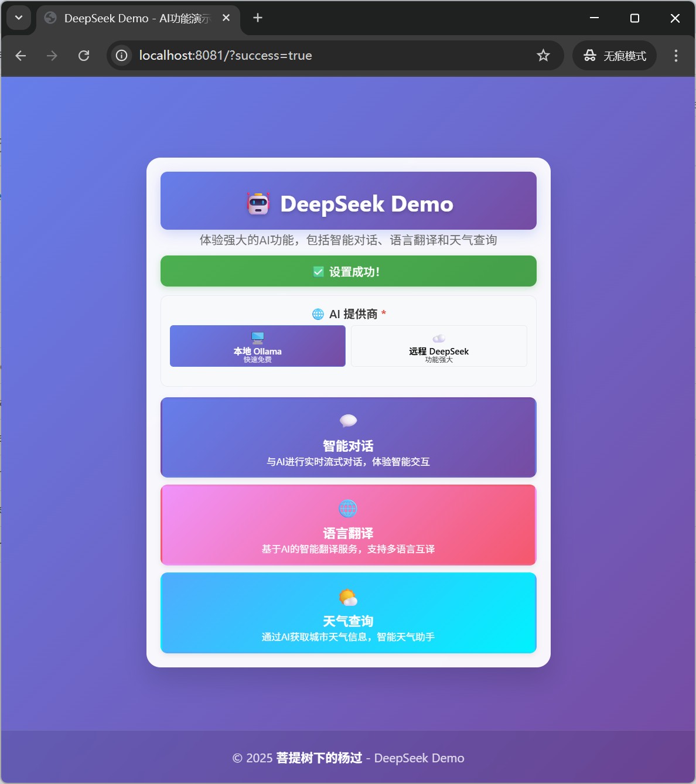Screen dimensions: 696x784
Task: Go back to the previous page
Action: (x=21, y=56)
